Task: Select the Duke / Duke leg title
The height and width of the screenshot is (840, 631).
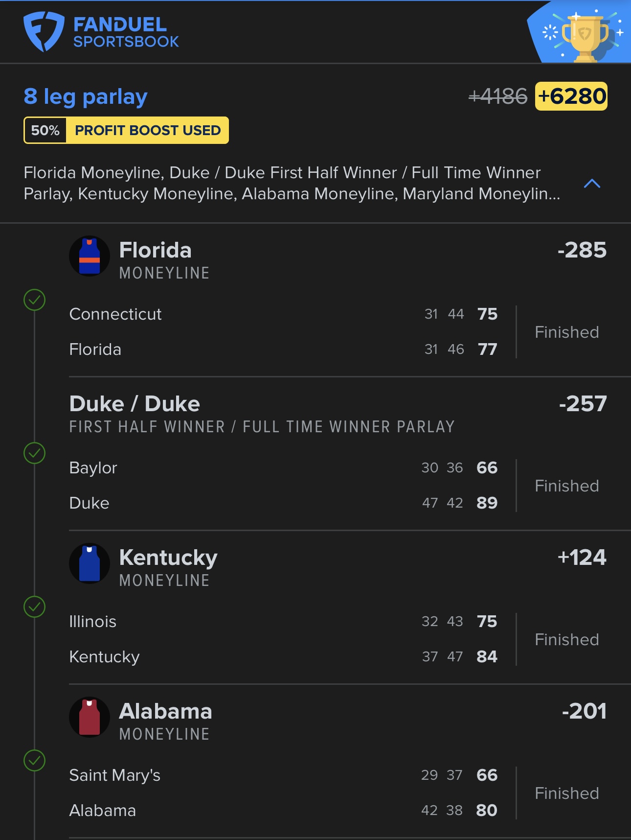Action: tap(135, 404)
